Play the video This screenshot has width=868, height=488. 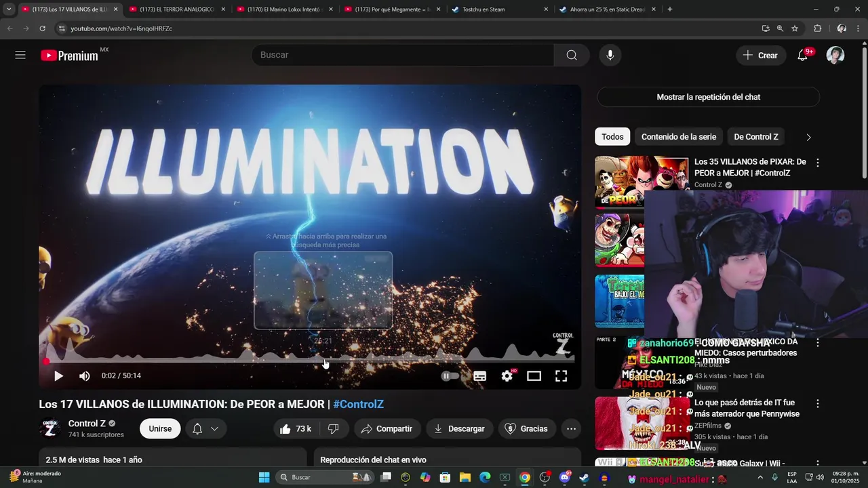click(x=58, y=375)
